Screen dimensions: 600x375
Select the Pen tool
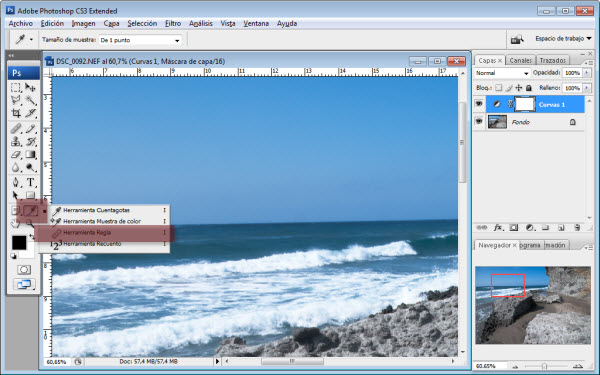16,183
